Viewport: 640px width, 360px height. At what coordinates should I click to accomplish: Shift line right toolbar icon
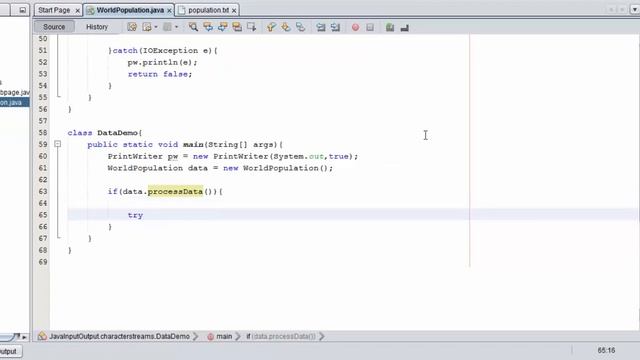pyautogui.click(x=336, y=27)
